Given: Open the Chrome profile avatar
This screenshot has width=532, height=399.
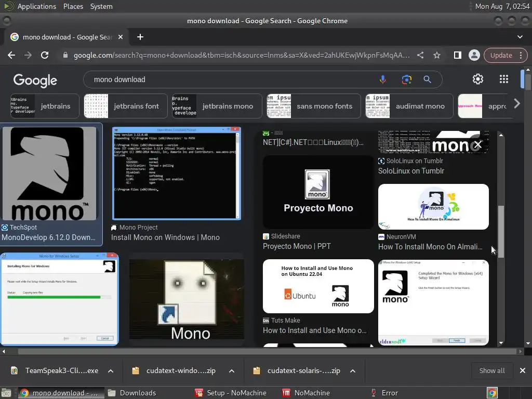Looking at the screenshot, I should (x=474, y=55).
